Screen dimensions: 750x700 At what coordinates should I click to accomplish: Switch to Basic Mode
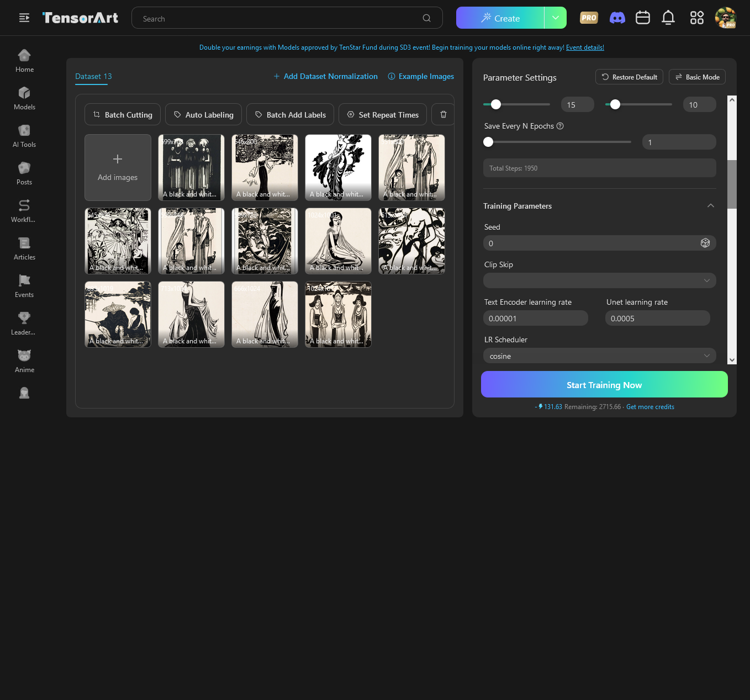tap(697, 77)
